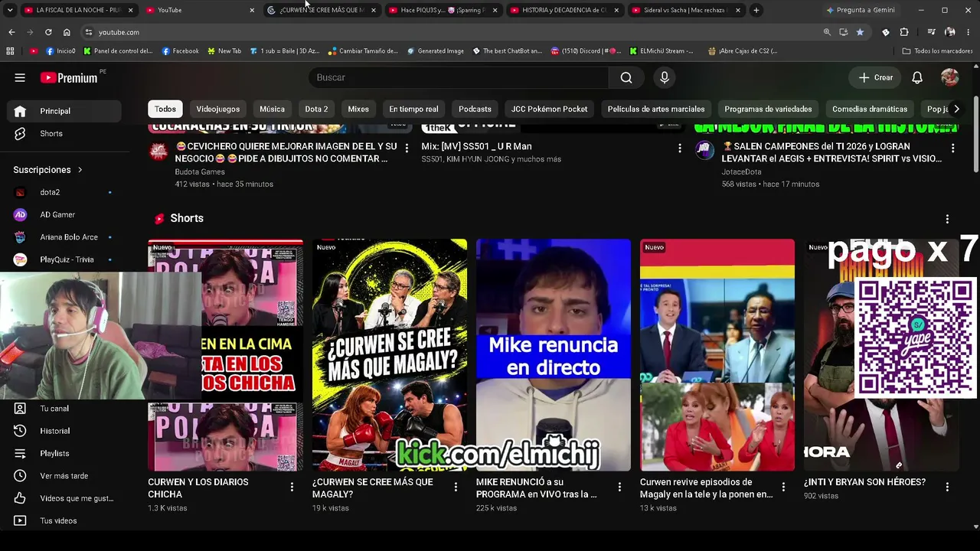The height and width of the screenshot is (551, 980).
Task: Open the Facebook bookmark
Action: pos(180,51)
